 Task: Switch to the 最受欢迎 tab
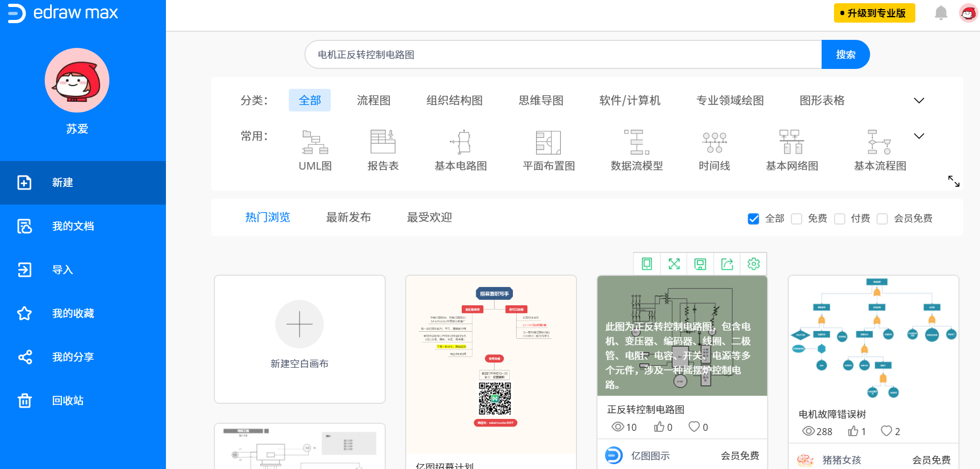(x=429, y=218)
